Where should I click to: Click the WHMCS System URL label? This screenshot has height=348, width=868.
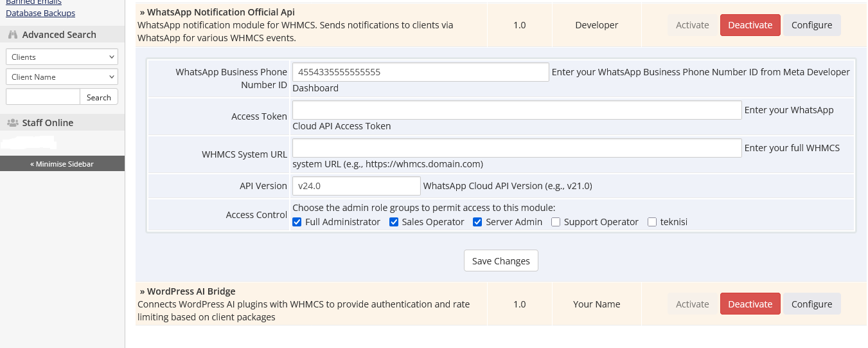point(244,154)
